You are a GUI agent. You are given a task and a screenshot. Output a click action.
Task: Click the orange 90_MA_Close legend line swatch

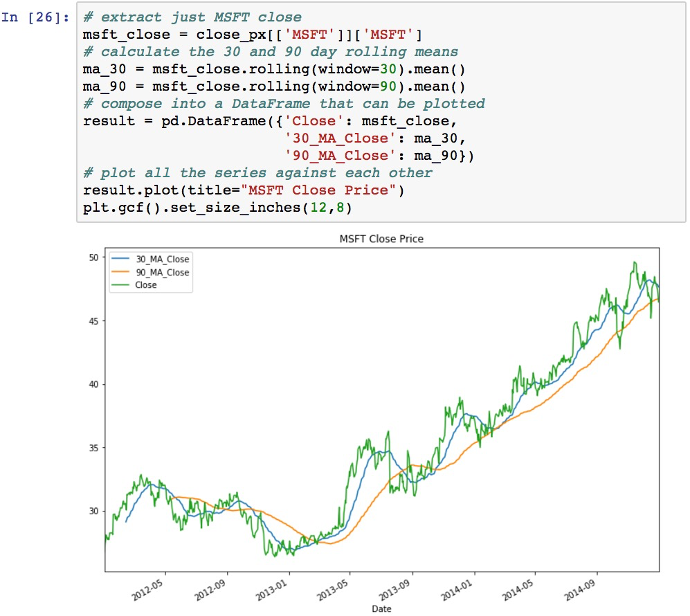[x=120, y=272]
